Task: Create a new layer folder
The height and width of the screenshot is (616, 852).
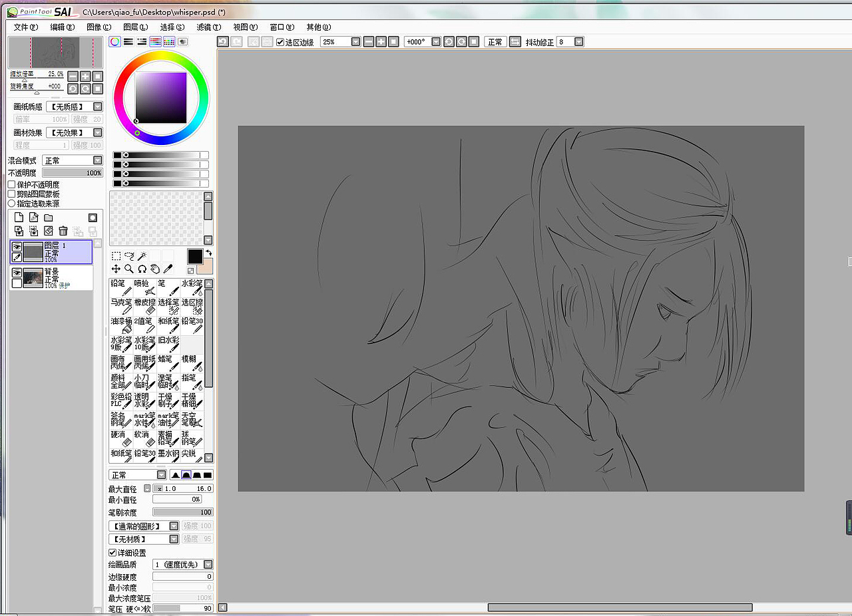Action: tap(48, 218)
